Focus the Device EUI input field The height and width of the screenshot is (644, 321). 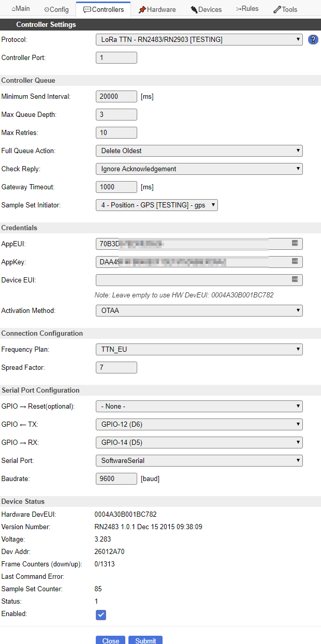(x=199, y=280)
